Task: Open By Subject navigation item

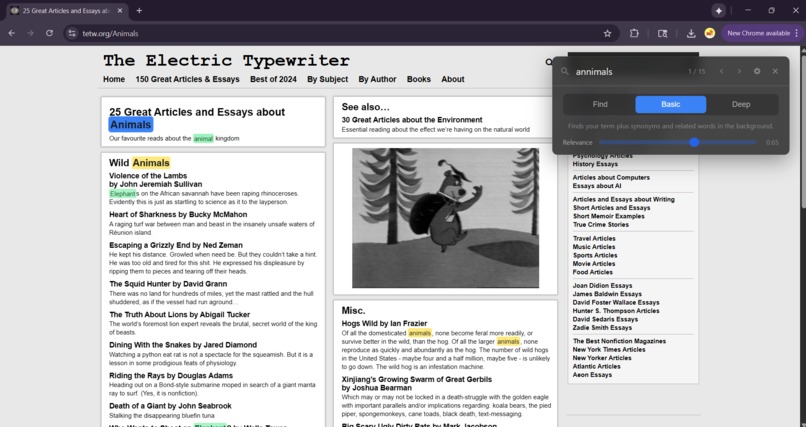Action: click(x=327, y=79)
